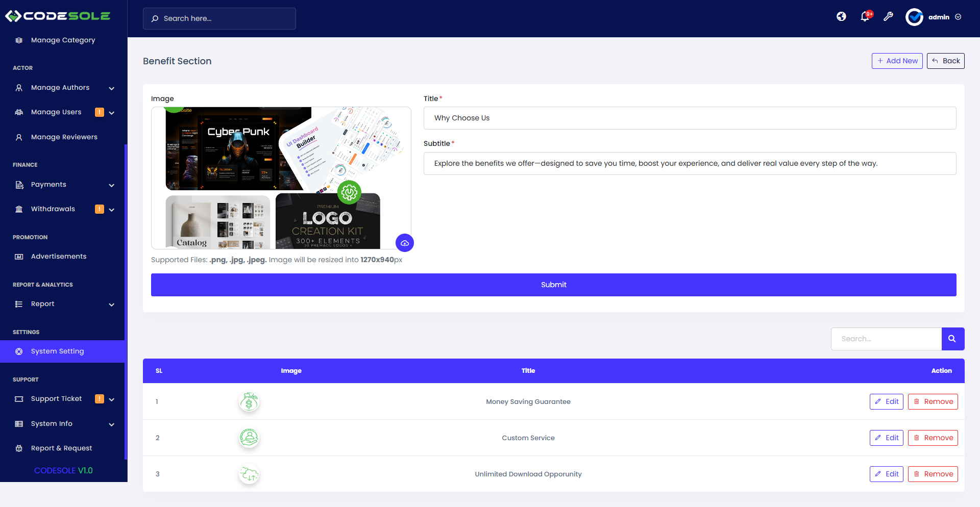Click the Manage Authors person icon
Viewport: 980px width, 507px height.
tap(19, 88)
